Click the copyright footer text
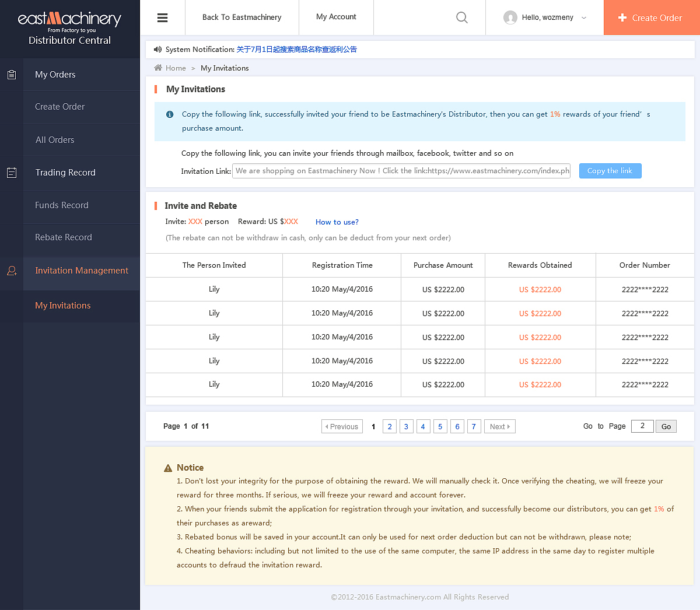Image resolution: width=700 pixels, height=610 pixels. tap(420, 597)
